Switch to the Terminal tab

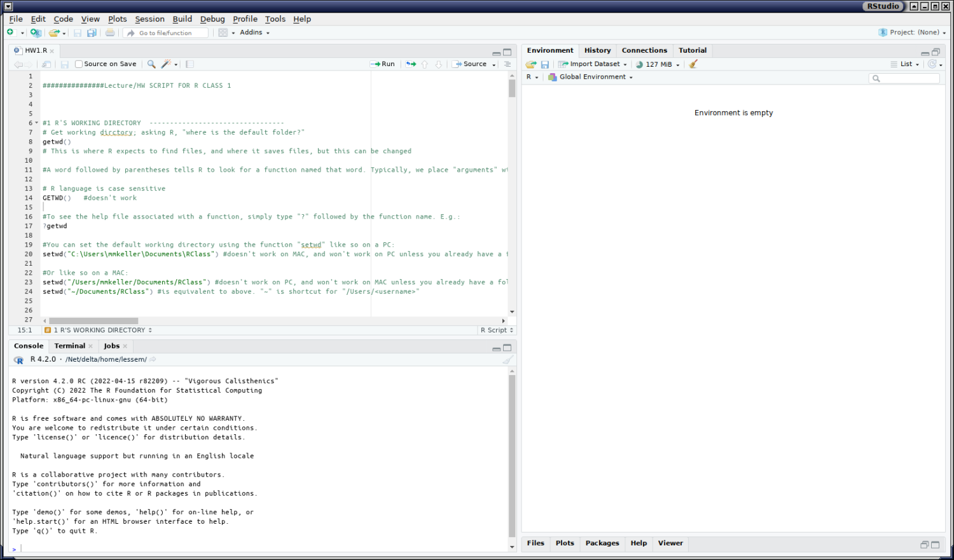(70, 346)
